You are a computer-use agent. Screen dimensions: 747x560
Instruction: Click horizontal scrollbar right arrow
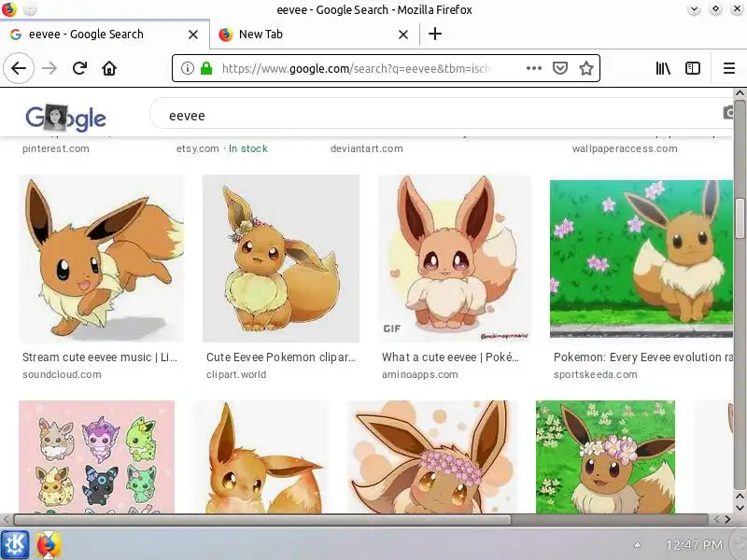click(727, 520)
